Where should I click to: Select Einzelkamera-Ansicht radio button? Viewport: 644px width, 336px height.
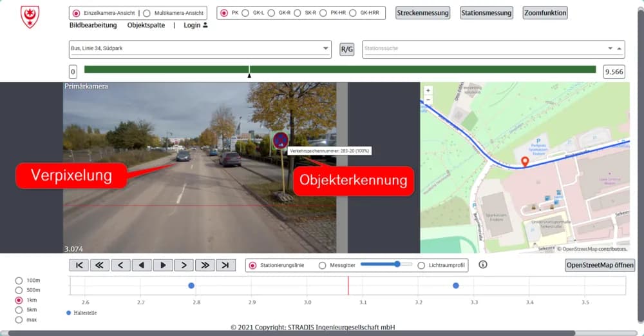click(76, 13)
